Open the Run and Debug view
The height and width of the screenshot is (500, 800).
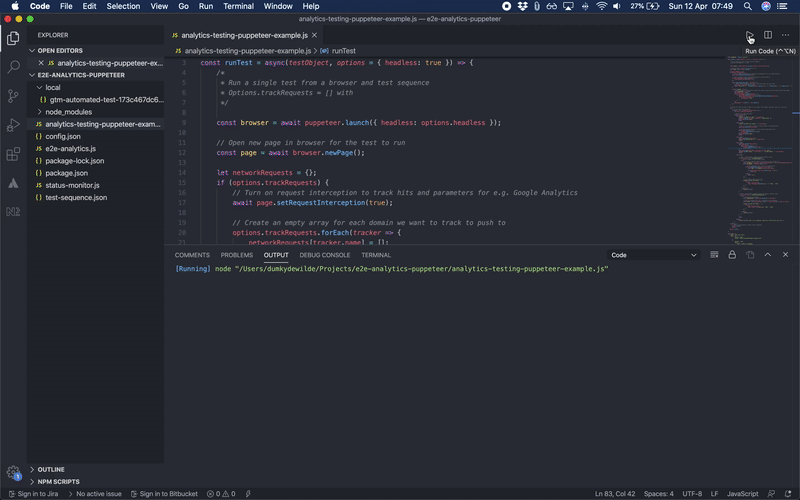[13, 125]
